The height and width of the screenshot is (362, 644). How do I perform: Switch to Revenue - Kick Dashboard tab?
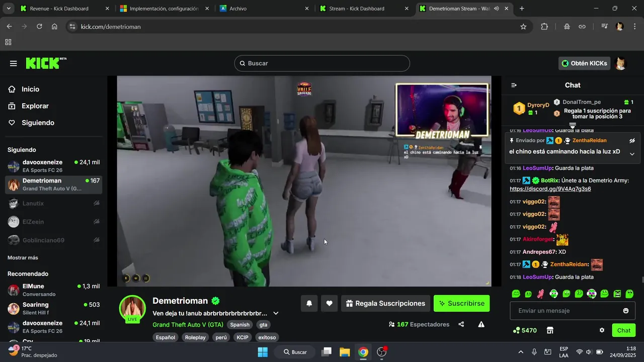coord(65,9)
